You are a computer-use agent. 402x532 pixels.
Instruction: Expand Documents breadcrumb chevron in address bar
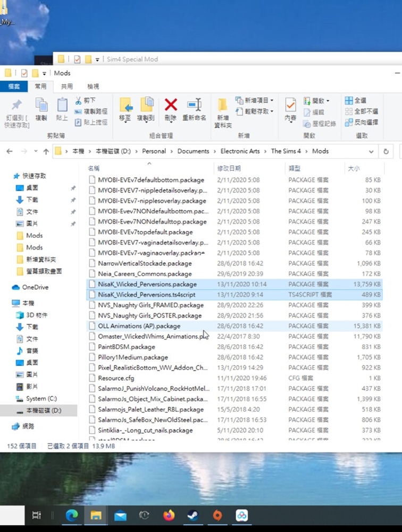215,152
